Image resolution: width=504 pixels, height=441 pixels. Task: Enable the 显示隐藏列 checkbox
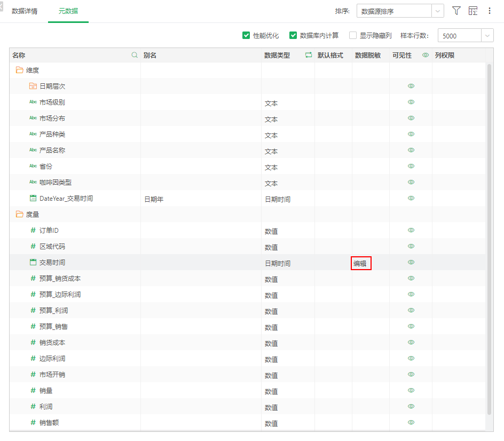[x=352, y=35]
